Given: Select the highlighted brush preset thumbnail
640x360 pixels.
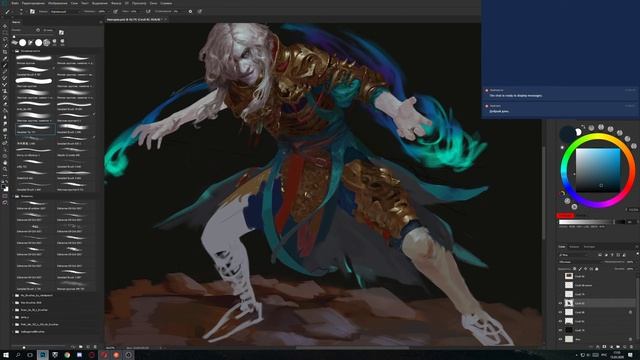Looking at the screenshot, I should (35, 129).
